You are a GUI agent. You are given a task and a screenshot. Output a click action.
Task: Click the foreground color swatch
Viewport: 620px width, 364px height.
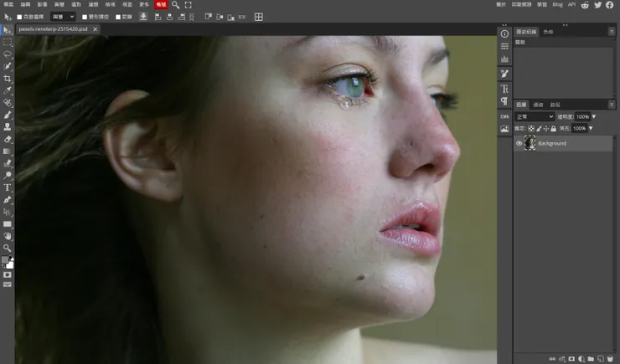click(x=5, y=259)
